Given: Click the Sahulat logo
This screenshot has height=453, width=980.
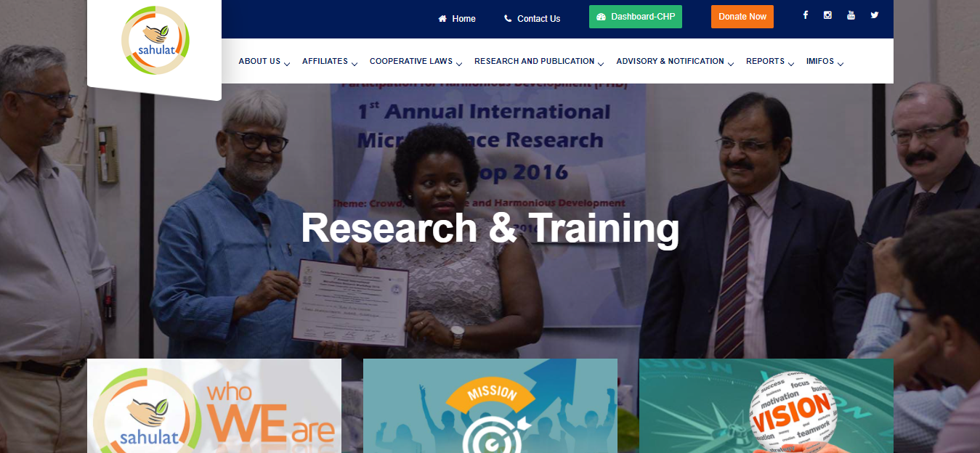Looking at the screenshot, I should point(155,41).
